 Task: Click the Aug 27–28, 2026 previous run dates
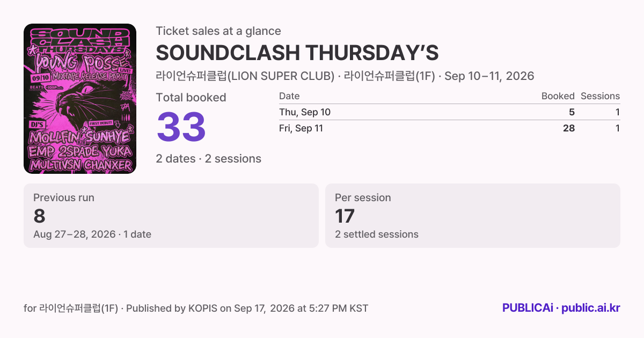click(x=75, y=234)
